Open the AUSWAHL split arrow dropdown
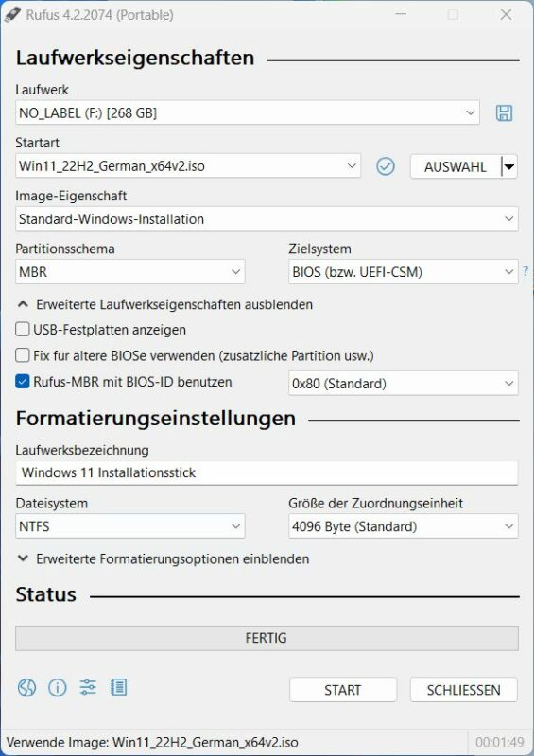The image size is (534, 756). pyautogui.click(x=509, y=167)
